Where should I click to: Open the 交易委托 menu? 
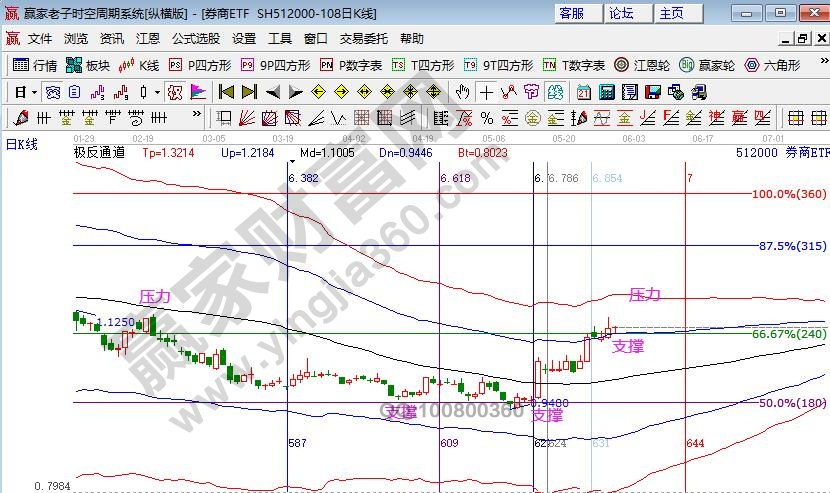pyautogui.click(x=364, y=39)
